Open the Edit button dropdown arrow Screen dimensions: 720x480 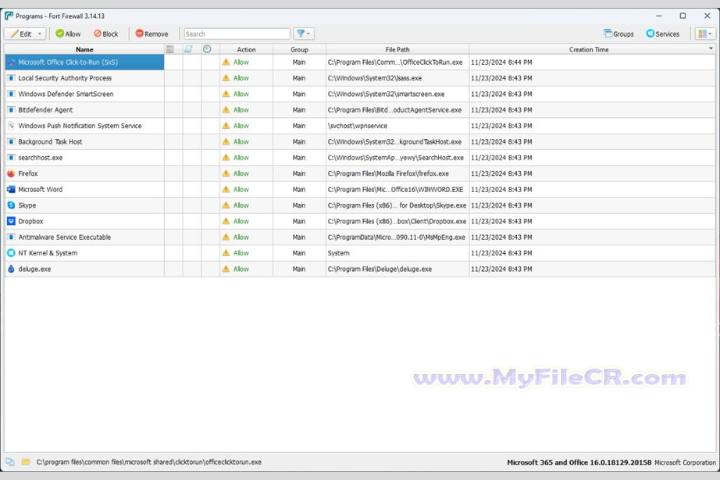40,34
